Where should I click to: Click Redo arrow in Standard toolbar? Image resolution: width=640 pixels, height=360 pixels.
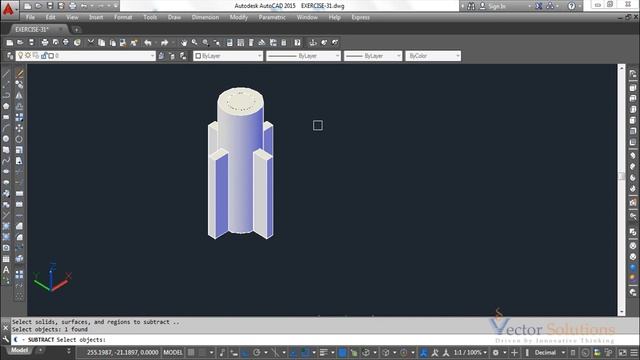164,42
